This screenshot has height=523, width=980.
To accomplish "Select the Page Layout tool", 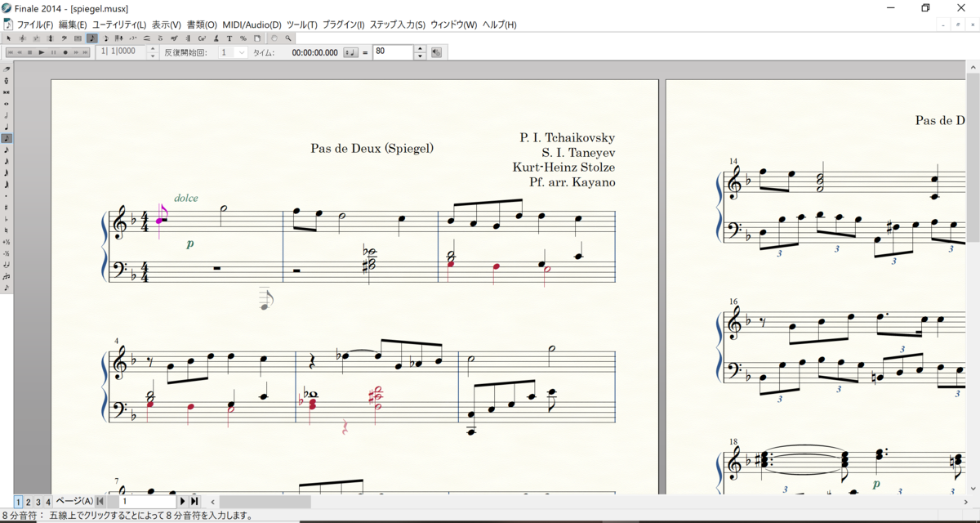I will point(257,38).
